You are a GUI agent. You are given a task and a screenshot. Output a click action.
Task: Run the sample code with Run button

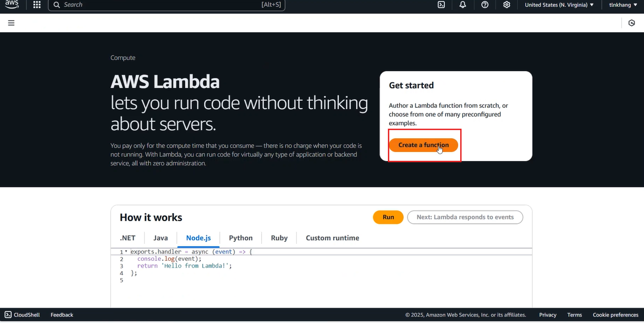click(388, 217)
